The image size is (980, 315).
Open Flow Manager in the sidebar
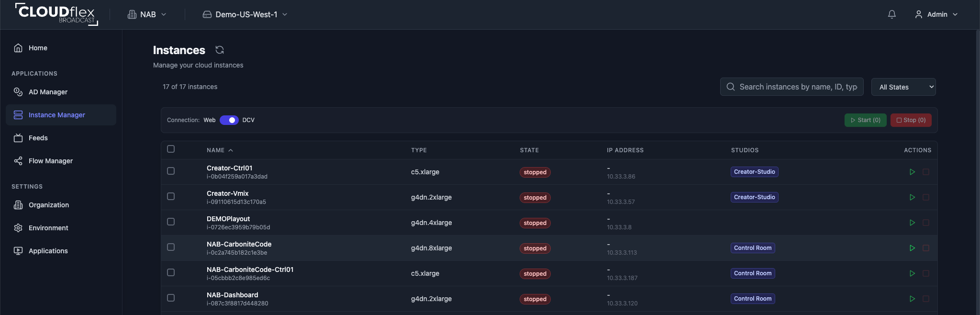click(61, 161)
